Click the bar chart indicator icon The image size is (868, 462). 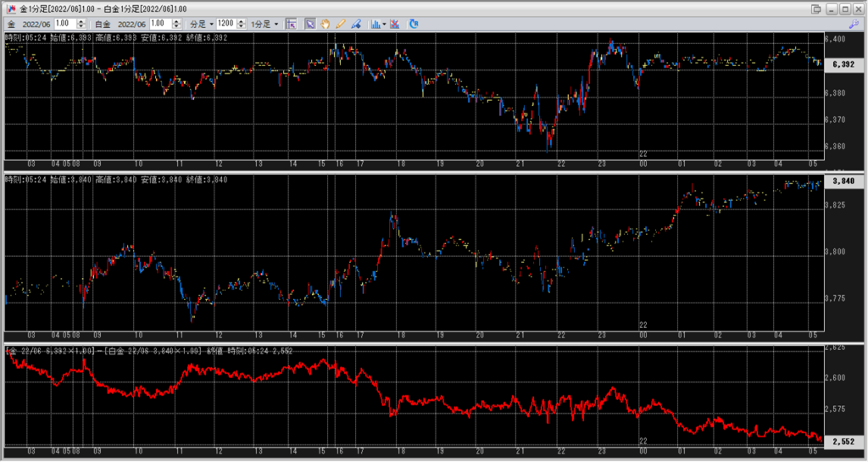tap(376, 25)
